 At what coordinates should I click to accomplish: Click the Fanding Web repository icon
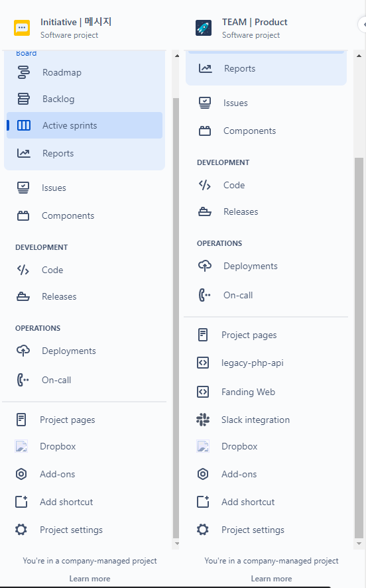(203, 392)
